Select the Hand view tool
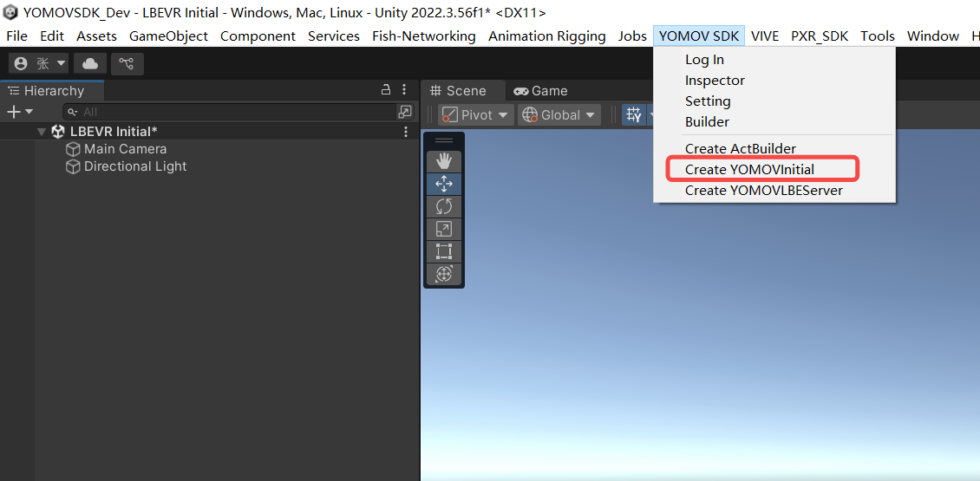This screenshot has height=481, width=980. tap(444, 161)
